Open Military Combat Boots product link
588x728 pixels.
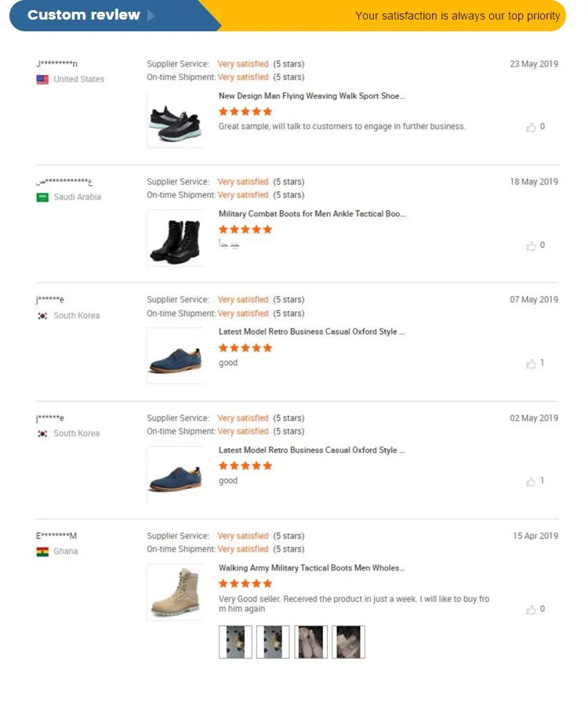[x=311, y=214]
